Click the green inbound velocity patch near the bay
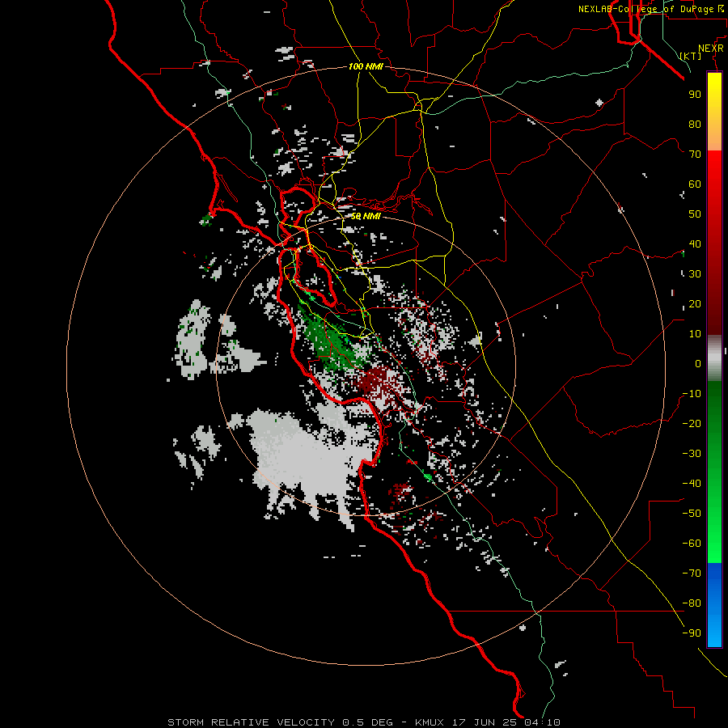The image size is (728, 728). (332, 342)
